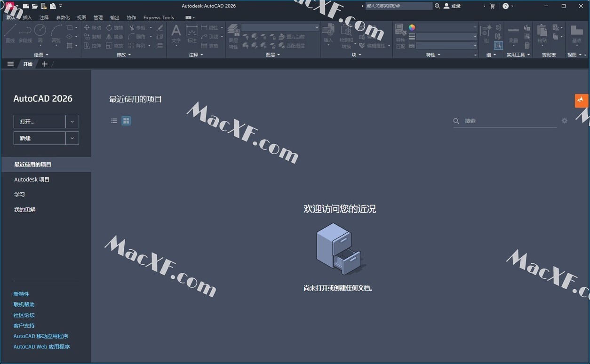Click the 键入关键字或短语 search box
This screenshot has height=364, width=590.
pos(399,6)
